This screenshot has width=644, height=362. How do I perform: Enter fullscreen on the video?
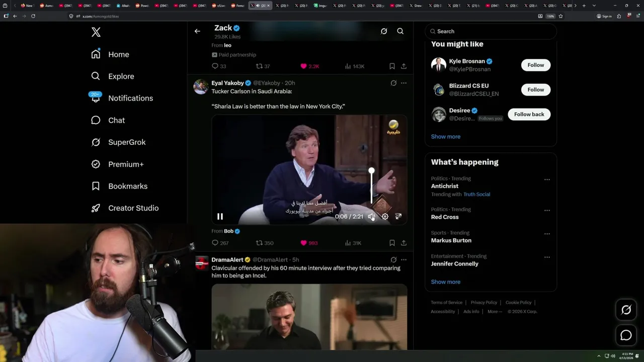pos(398,217)
